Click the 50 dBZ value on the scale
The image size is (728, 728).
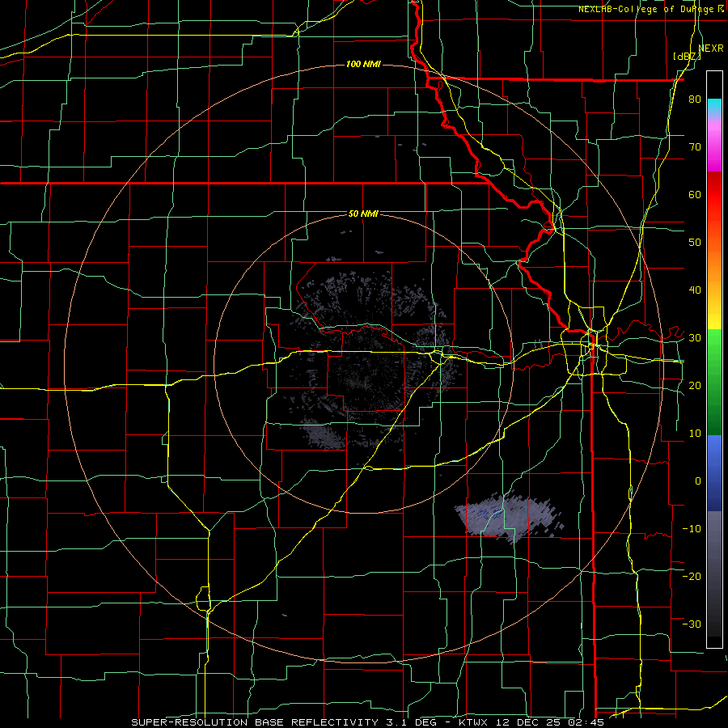coord(695,243)
